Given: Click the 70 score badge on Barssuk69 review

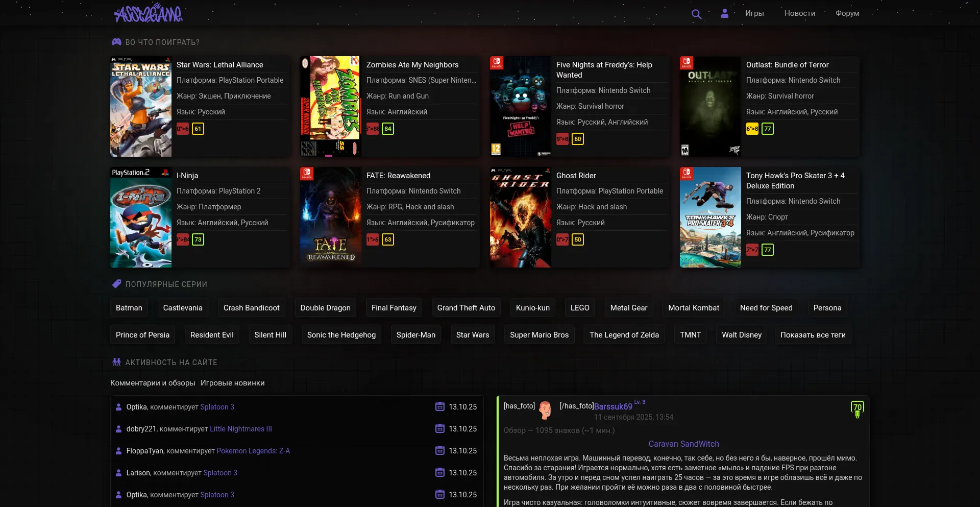Looking at the screenshot, I should tap(857, 408).
